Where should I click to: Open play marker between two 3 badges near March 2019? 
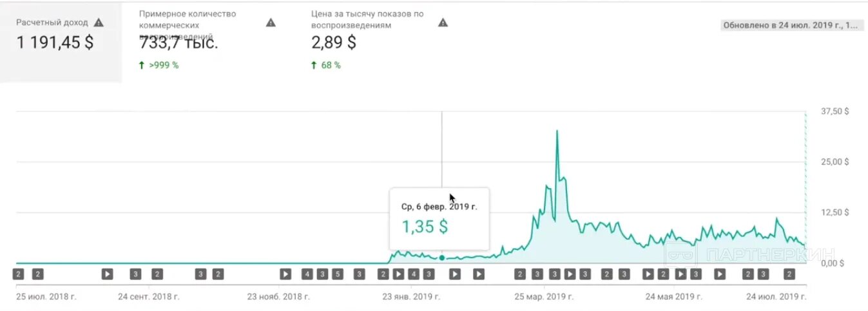click(570, 274)
